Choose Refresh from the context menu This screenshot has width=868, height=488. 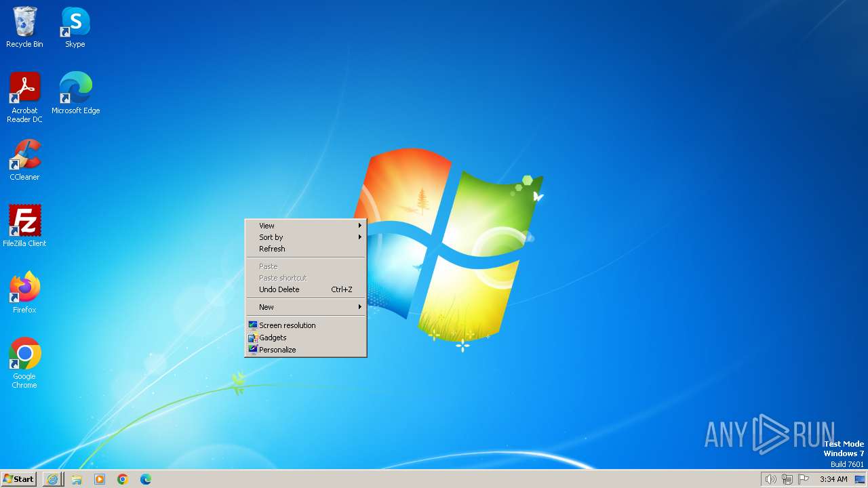pos(306,249)
